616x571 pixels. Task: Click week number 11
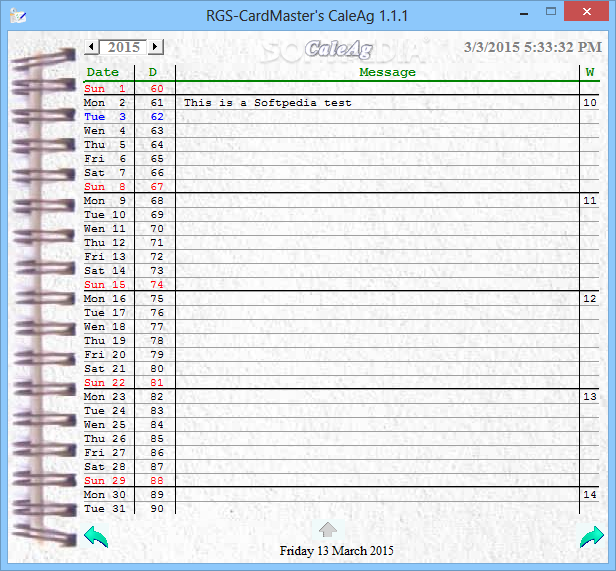(x=590, y=201)
